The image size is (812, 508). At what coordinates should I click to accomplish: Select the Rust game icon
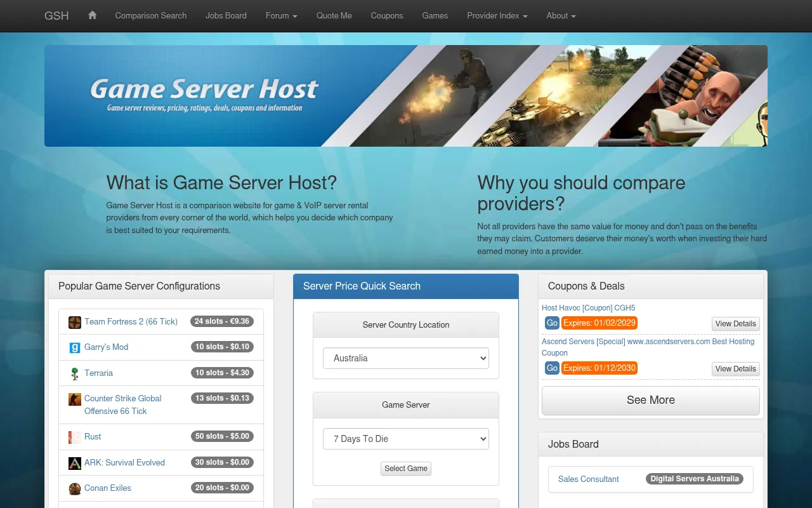pos(75,437)
